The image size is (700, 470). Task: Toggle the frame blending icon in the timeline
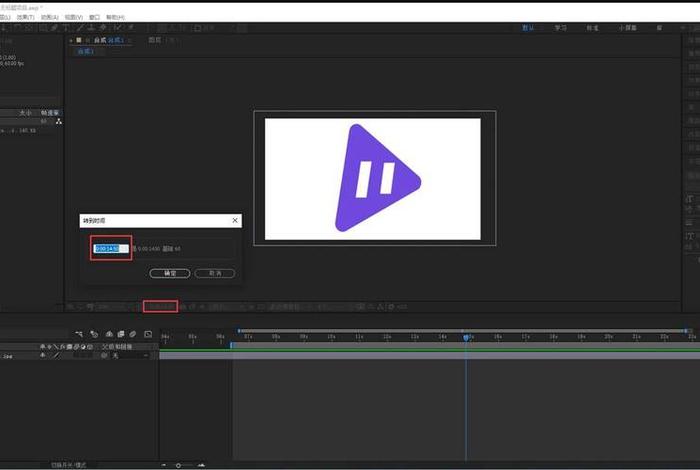pos(121,334)
